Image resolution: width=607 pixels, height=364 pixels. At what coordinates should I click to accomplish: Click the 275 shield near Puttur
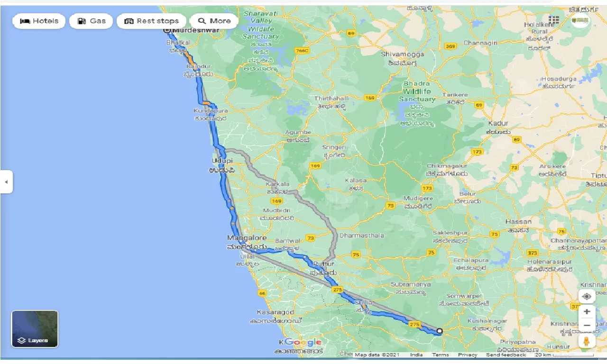click(x=337, y=290)
